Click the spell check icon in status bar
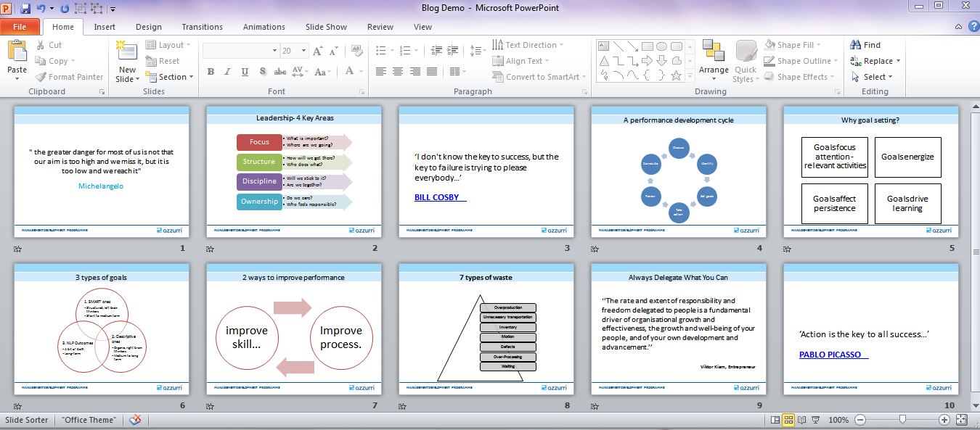The height and width of the screenshot is (430, 980). [135, 420]
